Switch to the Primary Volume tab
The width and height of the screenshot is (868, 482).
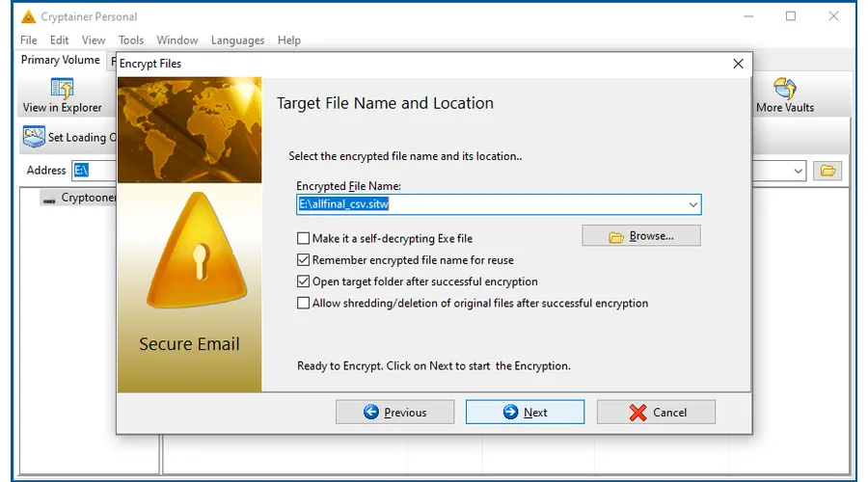coord(61,60)
